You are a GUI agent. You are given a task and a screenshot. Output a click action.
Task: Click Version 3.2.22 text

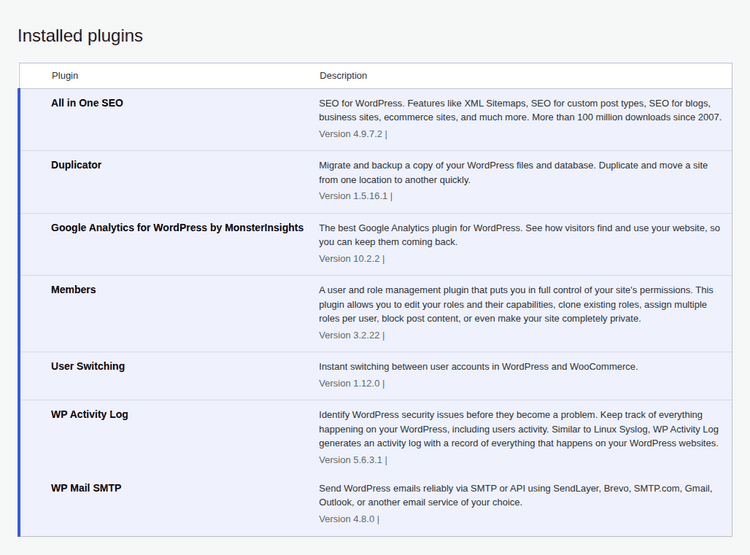click(x=349, y=335)
